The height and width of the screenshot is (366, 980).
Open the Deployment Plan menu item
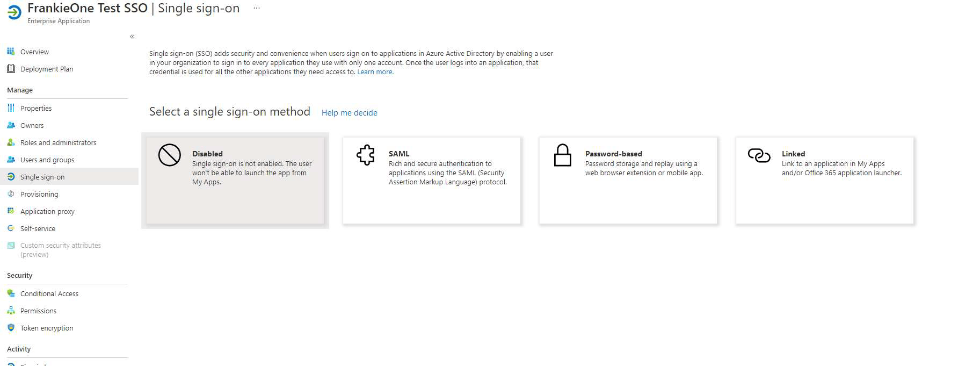[x=47, y=69]
